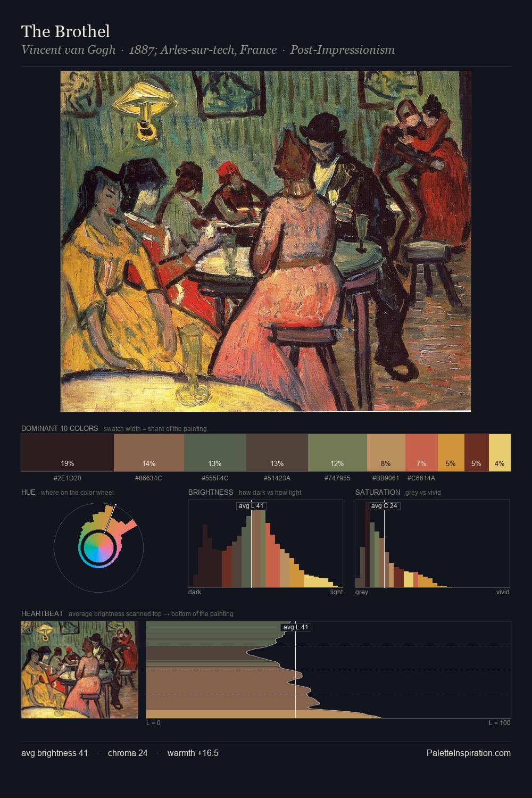Click the heartbeat brightness curve chart
This screenshot has height=798, width=532.
click(x=328, y=670)
